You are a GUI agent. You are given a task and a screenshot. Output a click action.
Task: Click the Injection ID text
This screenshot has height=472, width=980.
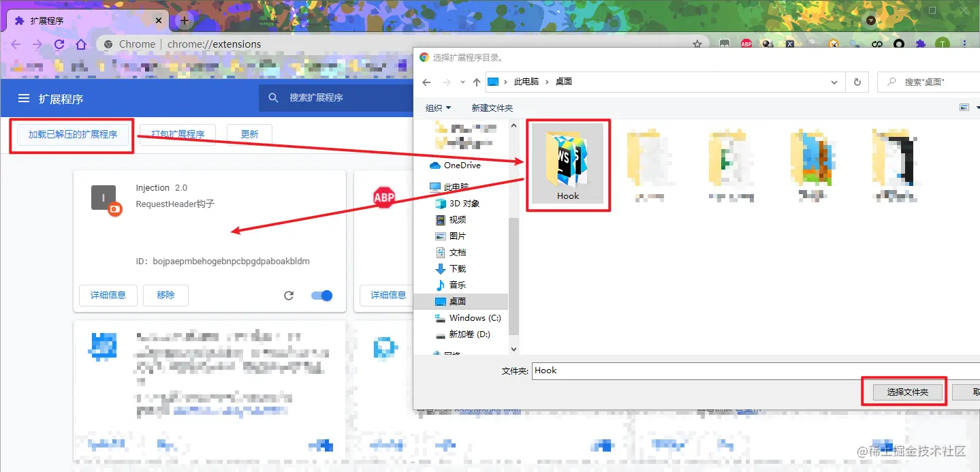pos(223,262)
